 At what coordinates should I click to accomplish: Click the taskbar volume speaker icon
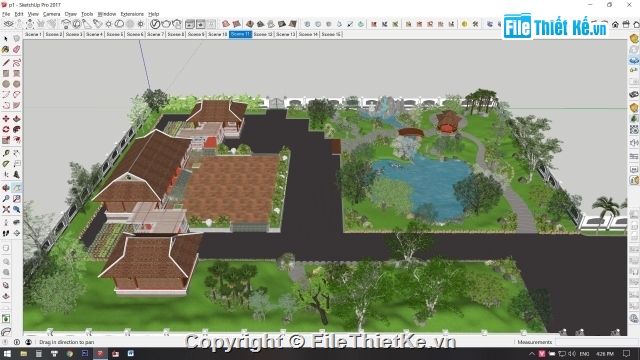(x=572, y=353)
